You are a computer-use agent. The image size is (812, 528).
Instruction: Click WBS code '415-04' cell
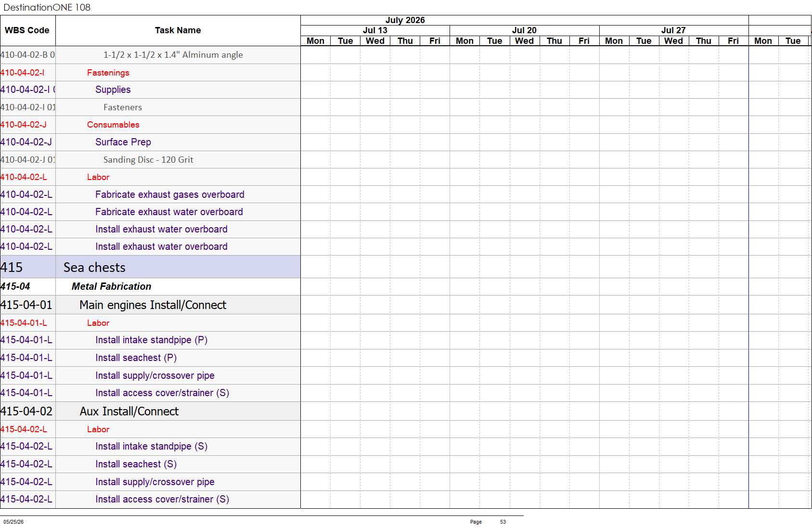(27, 286)
